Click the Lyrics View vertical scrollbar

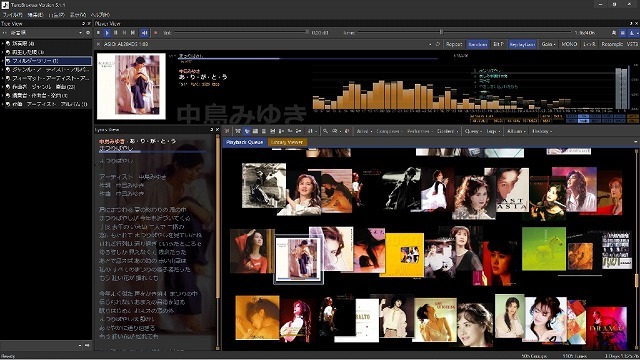tap(218, 242)
